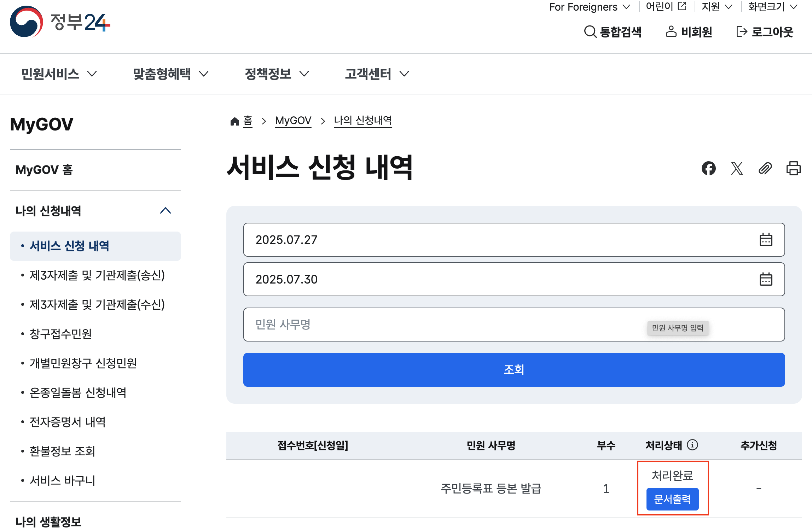812x531 pixels.
Task: Share page on Facebook icon
Action: [x=708, y=168]
